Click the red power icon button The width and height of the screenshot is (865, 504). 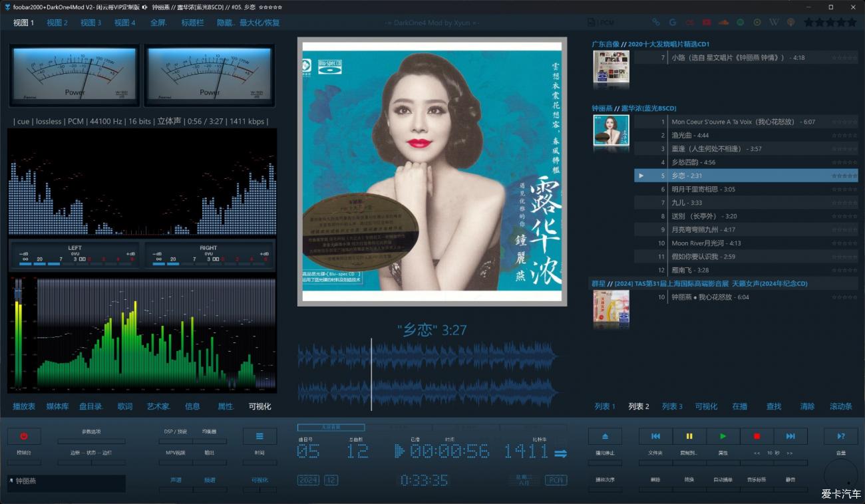tap(24, 436)
